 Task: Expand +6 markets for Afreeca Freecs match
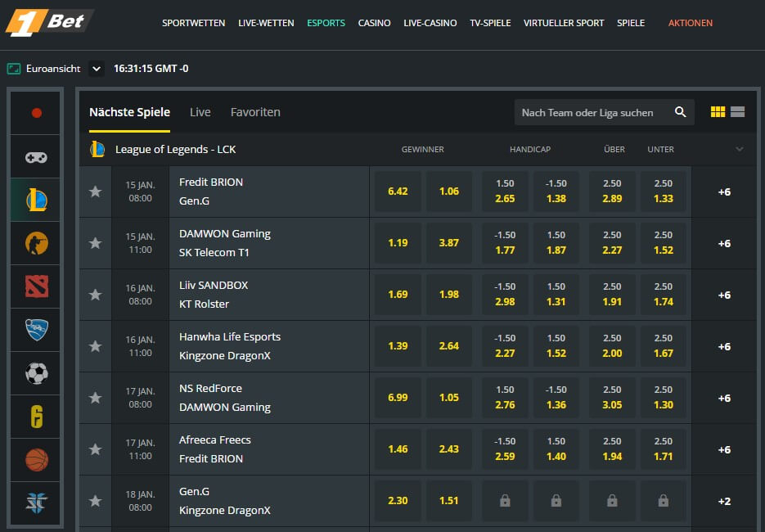tap(724, 449)
